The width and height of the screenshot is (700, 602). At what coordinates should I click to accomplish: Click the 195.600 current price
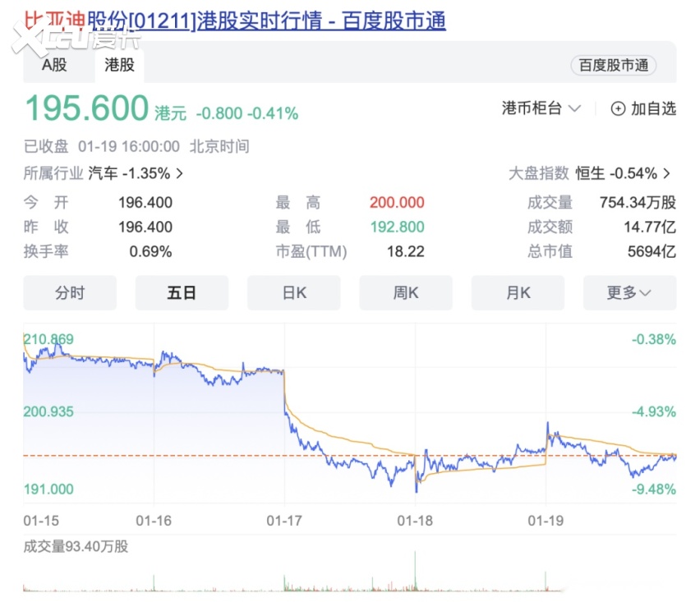click(x=86, y=108)
